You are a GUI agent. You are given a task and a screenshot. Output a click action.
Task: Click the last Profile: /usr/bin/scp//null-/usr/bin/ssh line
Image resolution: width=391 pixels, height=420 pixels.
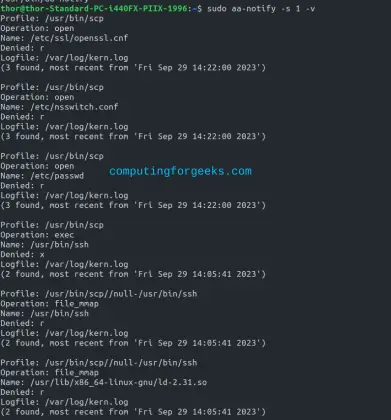tap(99, 363)
